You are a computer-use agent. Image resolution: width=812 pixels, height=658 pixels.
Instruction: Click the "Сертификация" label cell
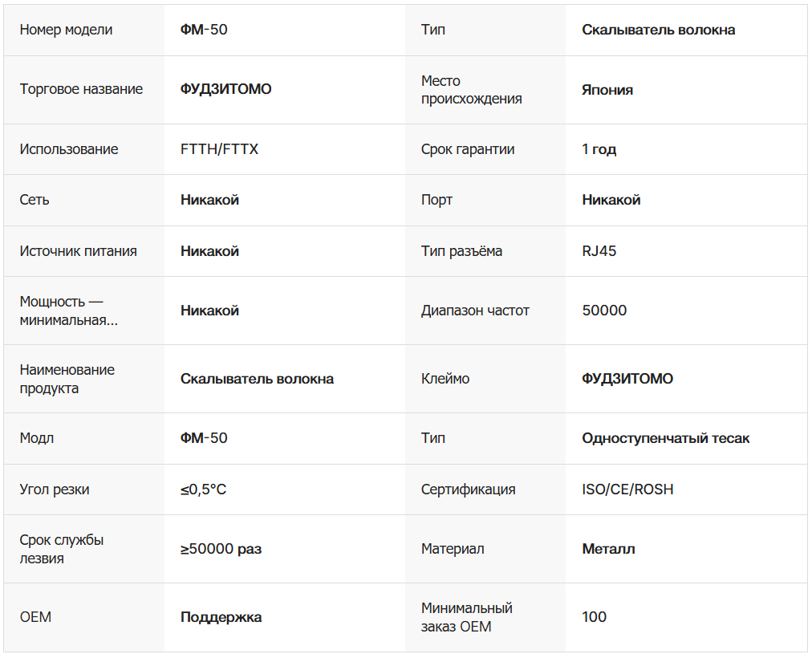(468, 489)
